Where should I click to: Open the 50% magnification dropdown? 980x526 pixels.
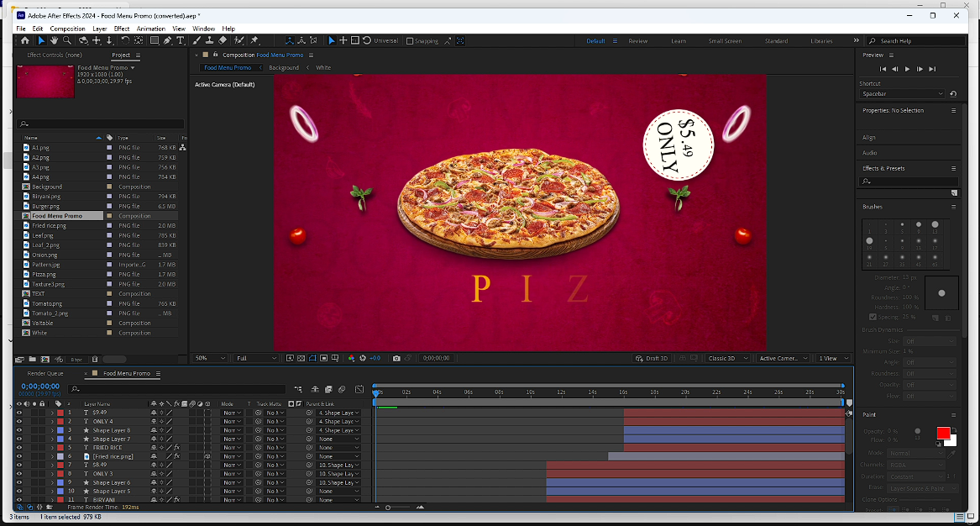(211, 358)
